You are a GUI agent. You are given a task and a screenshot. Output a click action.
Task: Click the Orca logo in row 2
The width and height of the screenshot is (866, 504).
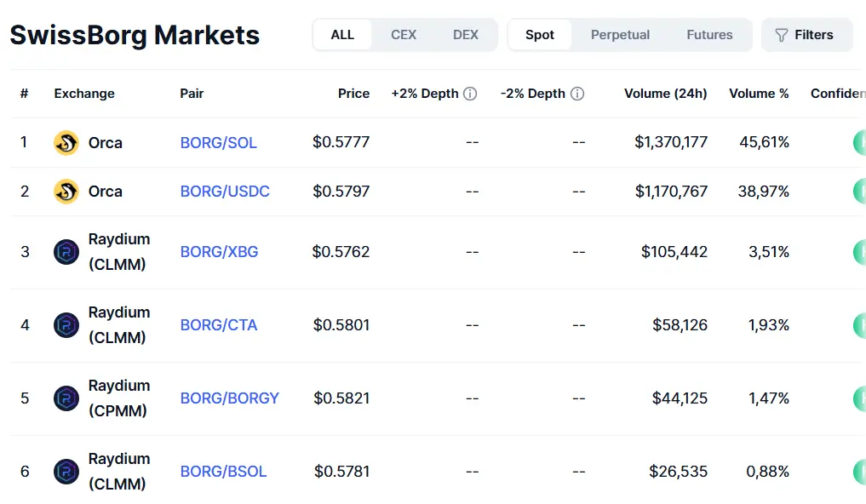pos(66,192)
